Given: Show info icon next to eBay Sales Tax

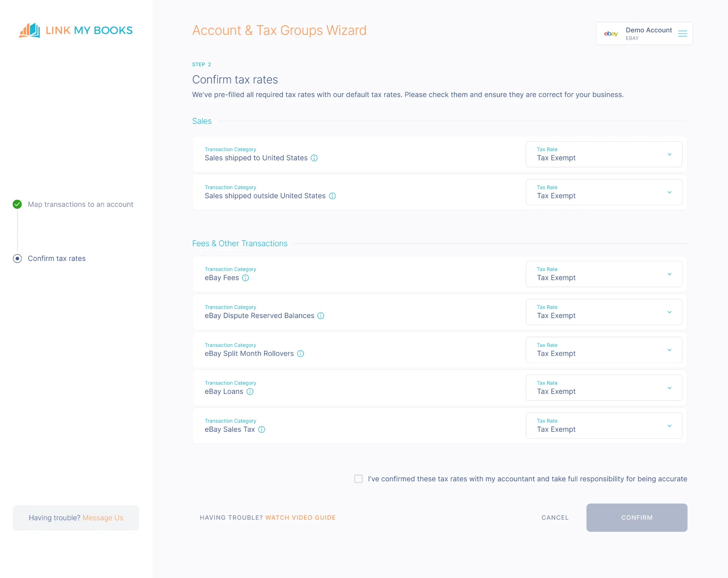Looking at the screenshot, I should coord(262,429).
